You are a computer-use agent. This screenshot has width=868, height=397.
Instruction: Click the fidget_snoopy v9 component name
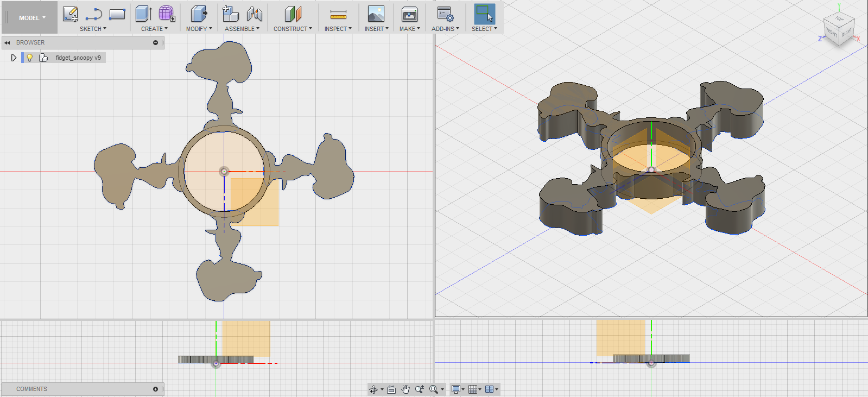click(x=78, y=58)
